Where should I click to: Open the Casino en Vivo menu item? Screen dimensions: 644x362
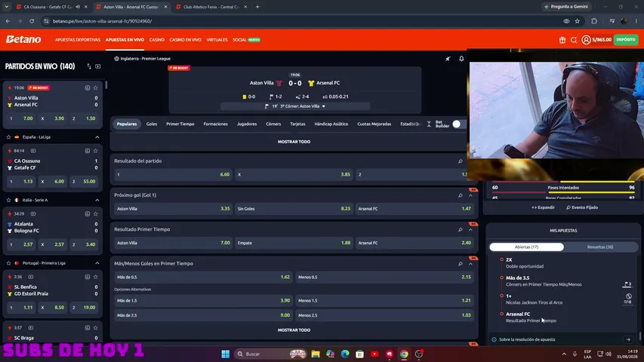point(185,40)
